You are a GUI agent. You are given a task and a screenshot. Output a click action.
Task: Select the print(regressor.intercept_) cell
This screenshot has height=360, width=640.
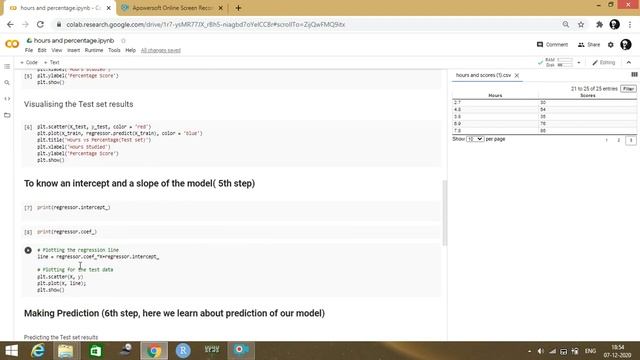[231, 211]
